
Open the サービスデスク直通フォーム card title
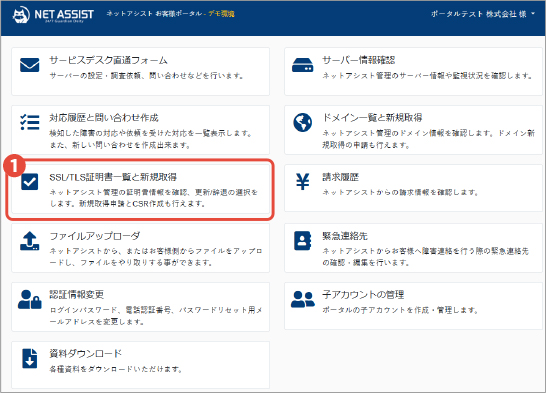(108, 60)
